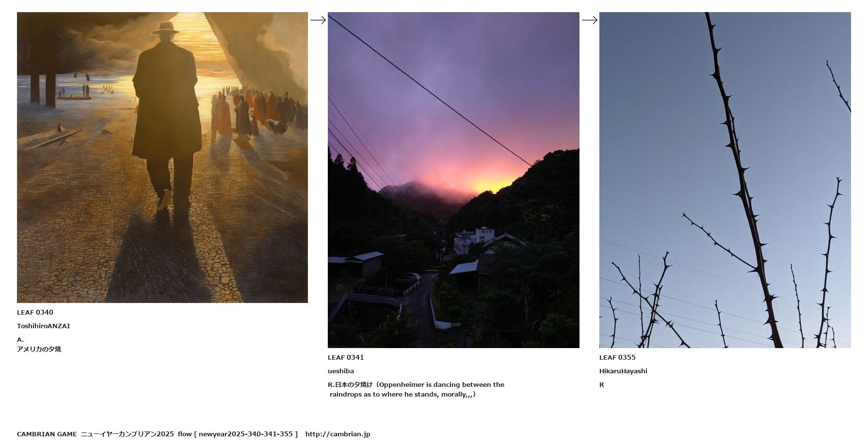Image resolution: width=868 pixels, height=446 pixels.
Task: Open the painting of man walking at sunset
Action: (162, 158)
